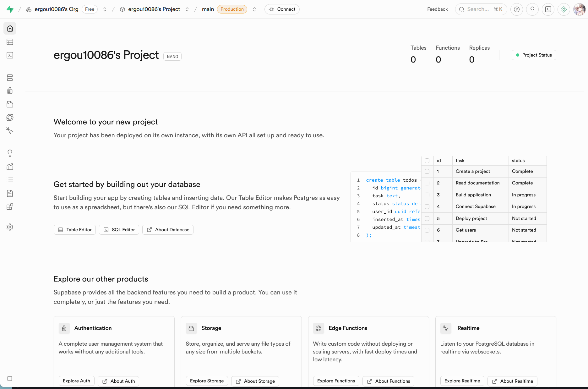Expand the main branch selector
Screen dimensions: 588x389
(x=254, y=9)
